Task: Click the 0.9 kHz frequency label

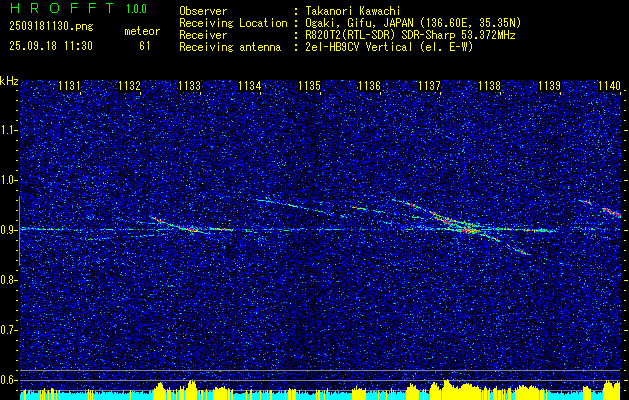Action: (x=8, y=230)
